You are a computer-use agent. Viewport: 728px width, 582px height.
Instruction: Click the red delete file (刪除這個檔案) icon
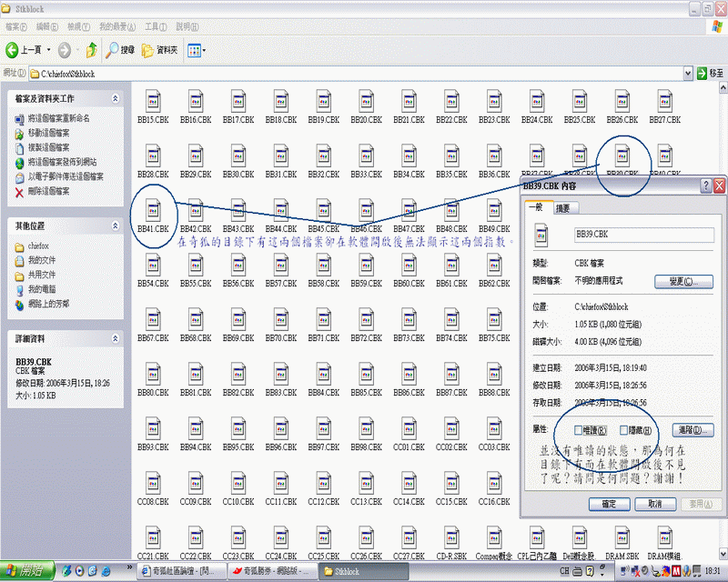(20, 192)
